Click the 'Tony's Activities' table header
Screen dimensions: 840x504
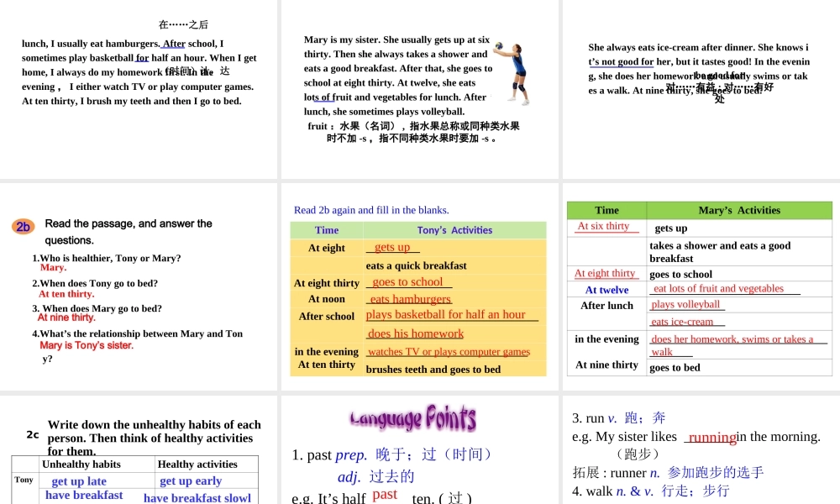coord(454,230)
